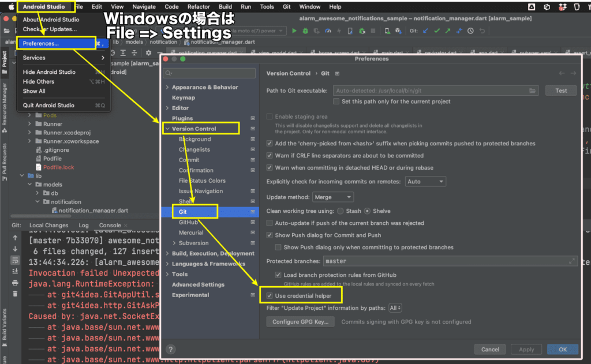
Task: Expand the Tools settings group
Action: [167, 275]
